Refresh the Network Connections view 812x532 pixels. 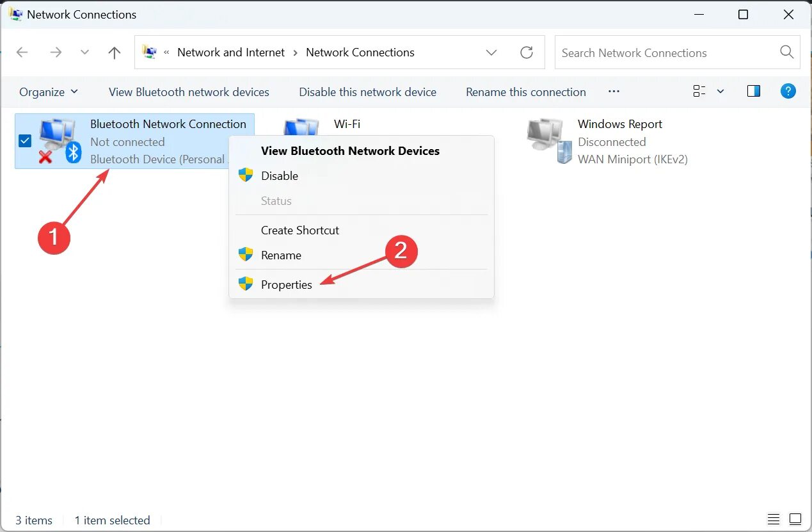click(x=527, y=52)
